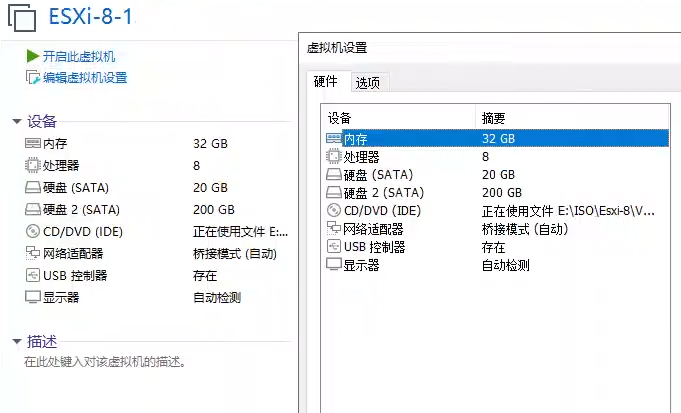681x413 pixels.
Task: Click the 内存 icon in the left device list
Action: (x=33, y=143)
